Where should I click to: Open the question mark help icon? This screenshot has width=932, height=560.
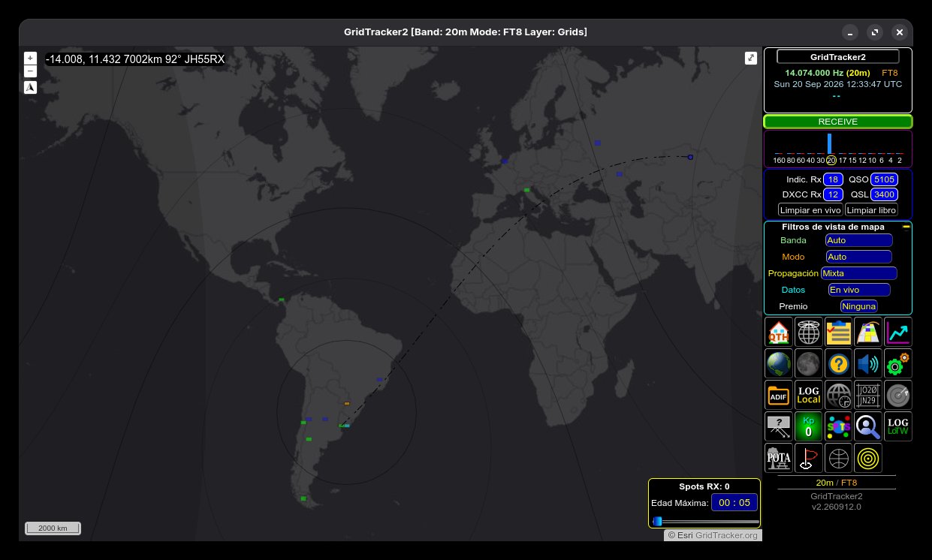[838, 363]
